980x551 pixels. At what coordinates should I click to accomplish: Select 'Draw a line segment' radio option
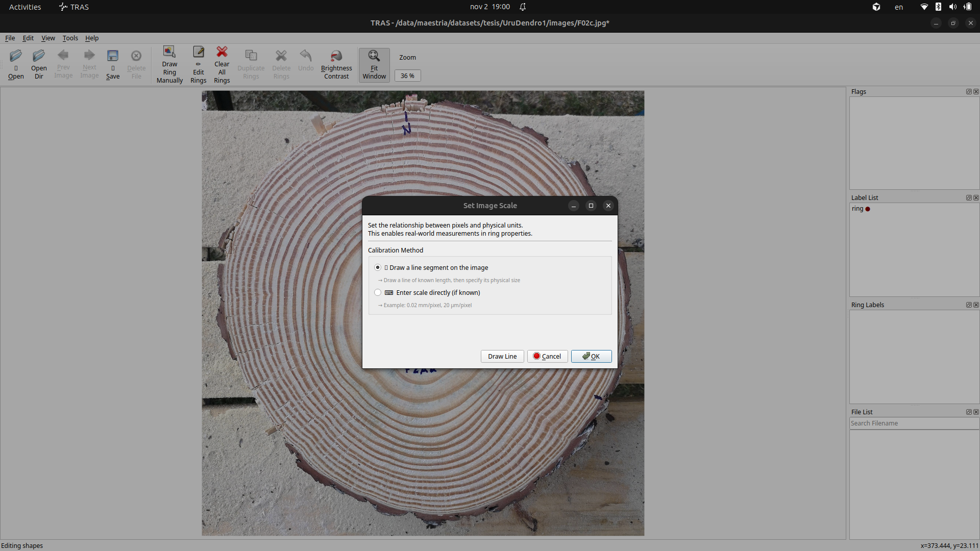pyautogui.click(x=378, y=267)
